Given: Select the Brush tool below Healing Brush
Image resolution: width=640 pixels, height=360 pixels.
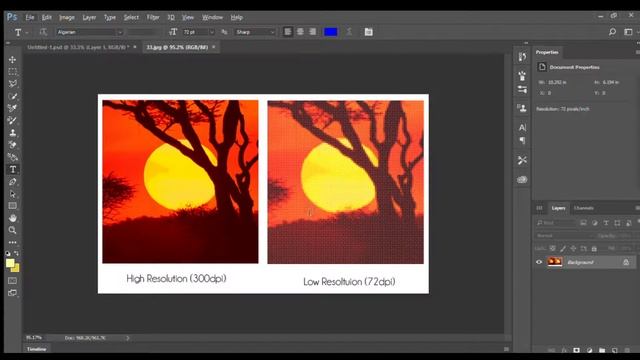Looking at the screenshot, I should 13,120.
